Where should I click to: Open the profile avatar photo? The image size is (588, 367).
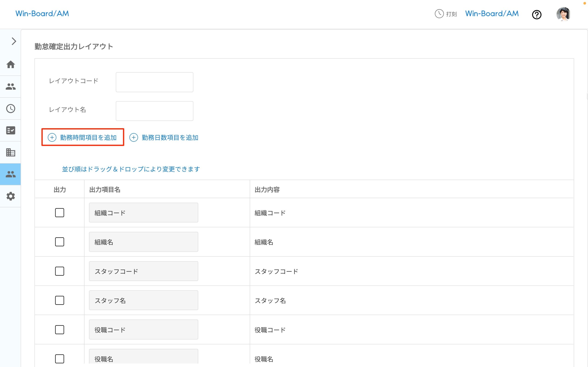pyautogui.click(x=563, y=14)
